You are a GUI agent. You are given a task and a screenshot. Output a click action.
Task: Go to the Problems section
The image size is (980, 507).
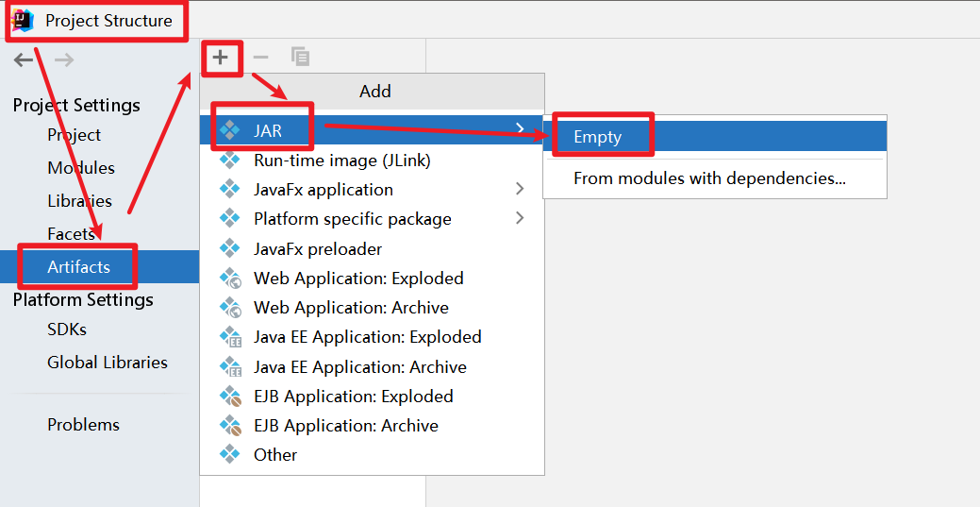(x=84, y=425)
